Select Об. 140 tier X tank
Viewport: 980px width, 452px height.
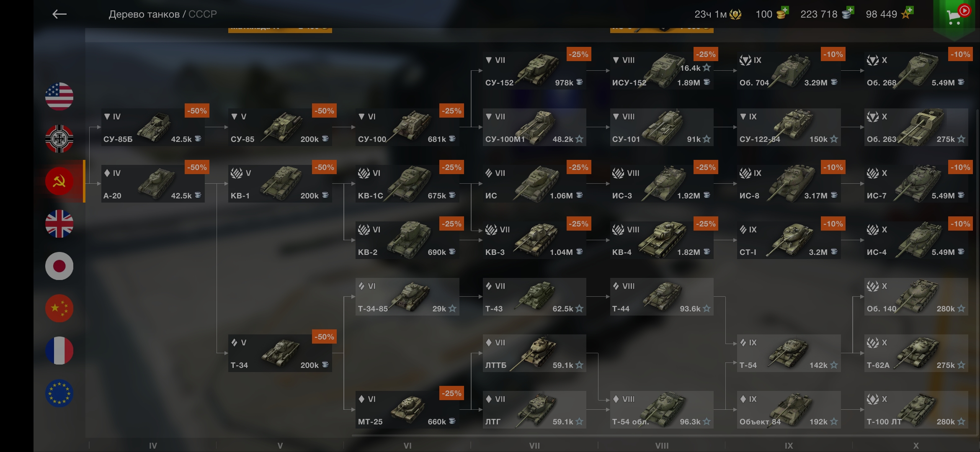916,297
